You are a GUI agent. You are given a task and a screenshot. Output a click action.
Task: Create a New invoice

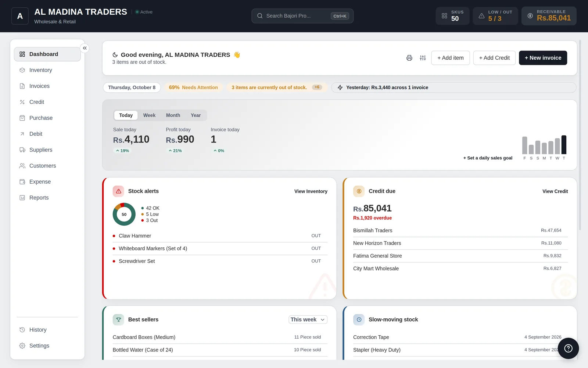[543, 58]
